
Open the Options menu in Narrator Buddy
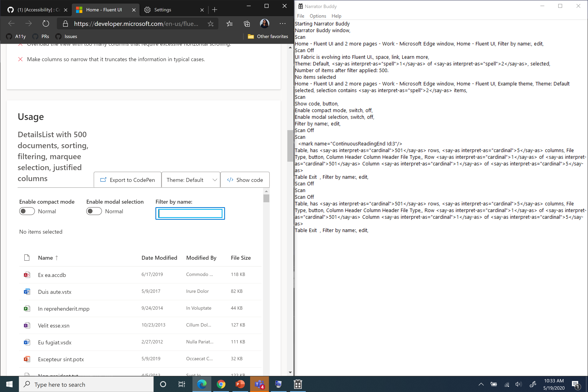318,16
